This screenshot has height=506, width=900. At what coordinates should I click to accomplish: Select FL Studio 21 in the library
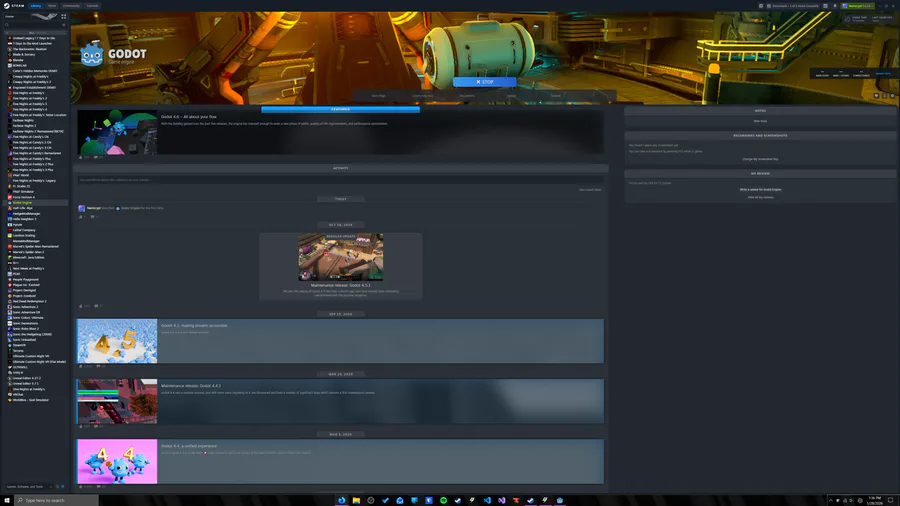coord(21,186)
